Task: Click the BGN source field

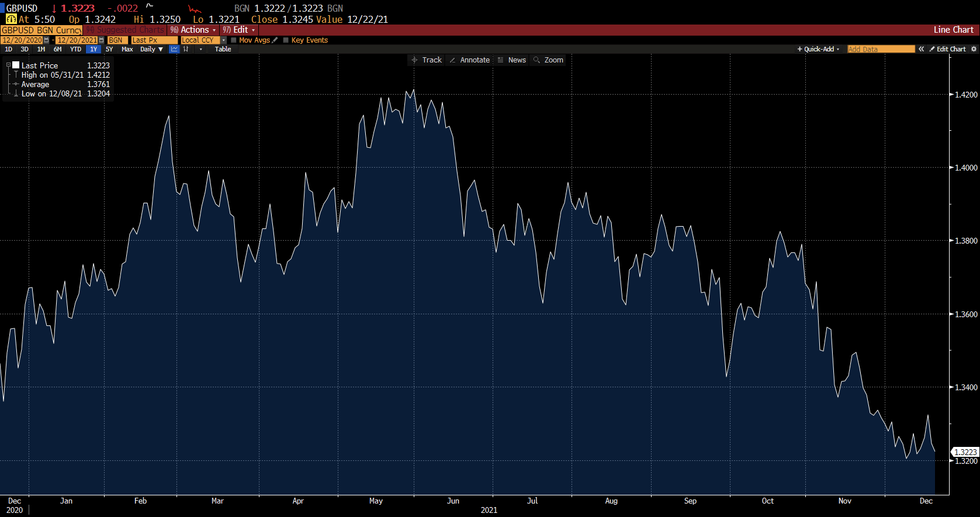Action: coord(117,40)
